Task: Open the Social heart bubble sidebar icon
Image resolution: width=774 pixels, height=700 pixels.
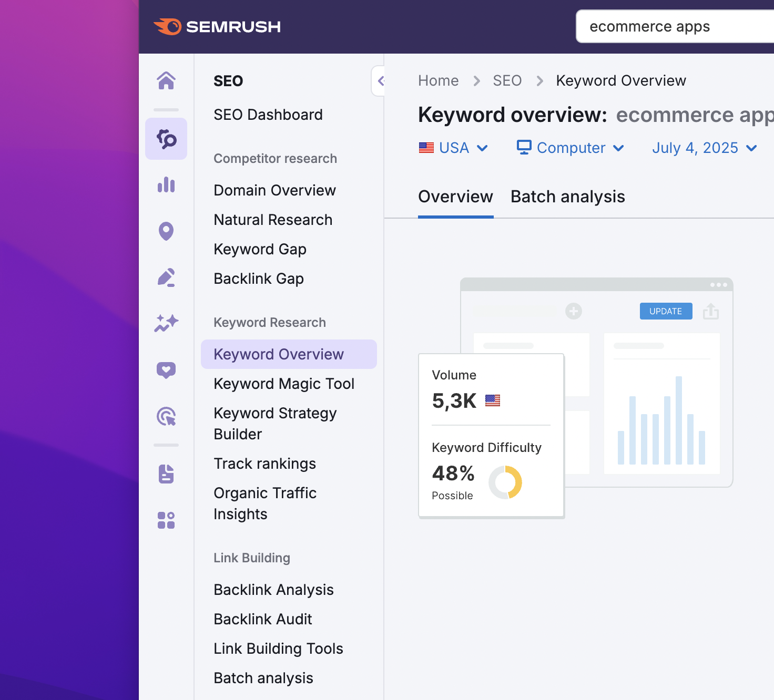Action: [166, 370]
